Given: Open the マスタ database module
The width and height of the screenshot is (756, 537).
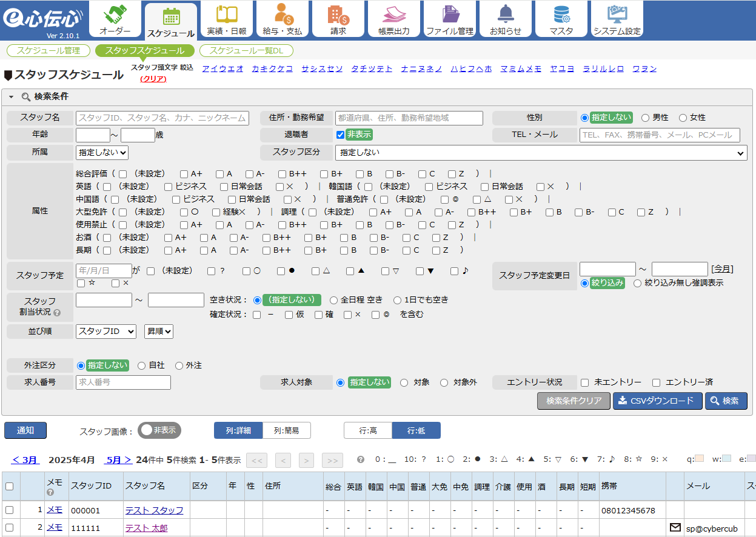Looking at the screenshot, I should point(561,19).
